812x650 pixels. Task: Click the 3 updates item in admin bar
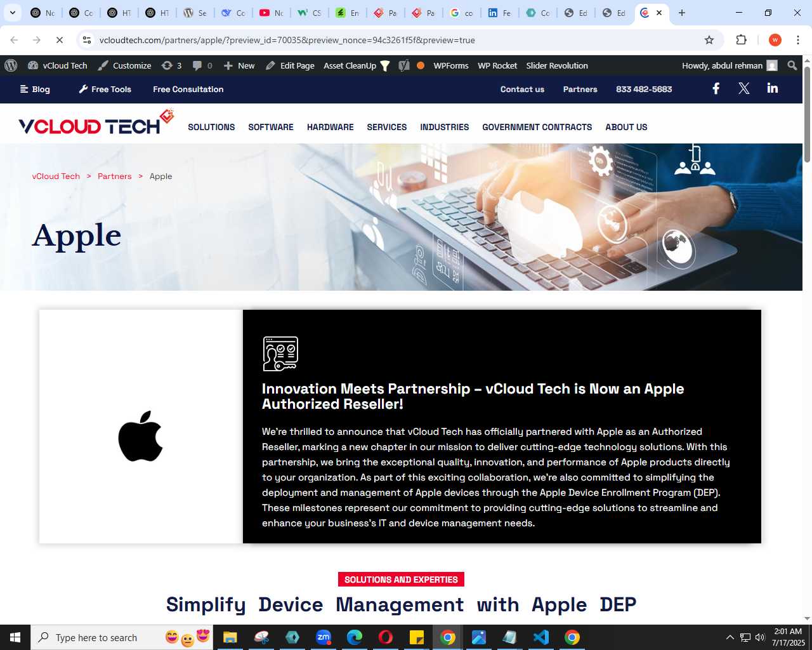171,65
